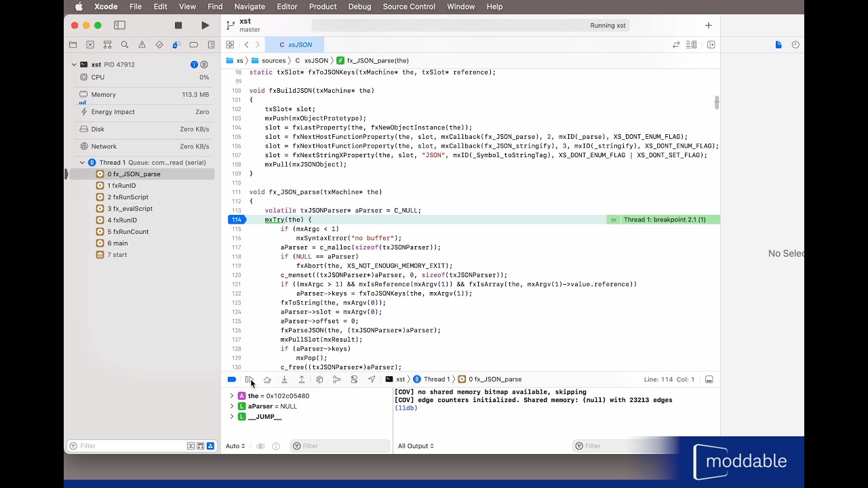
Task: Select stack frame 5 fxRunCount
Action: [x=141, y=232]
